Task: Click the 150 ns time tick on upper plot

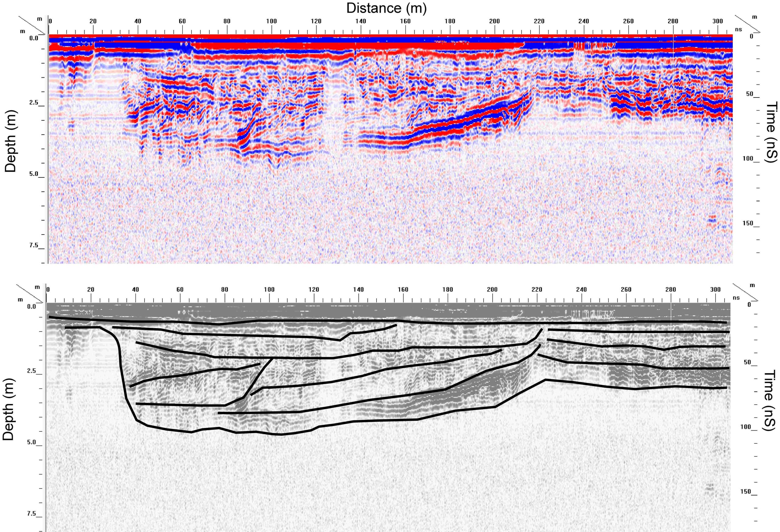Action: pyautogui.click(x=748, y=223)
